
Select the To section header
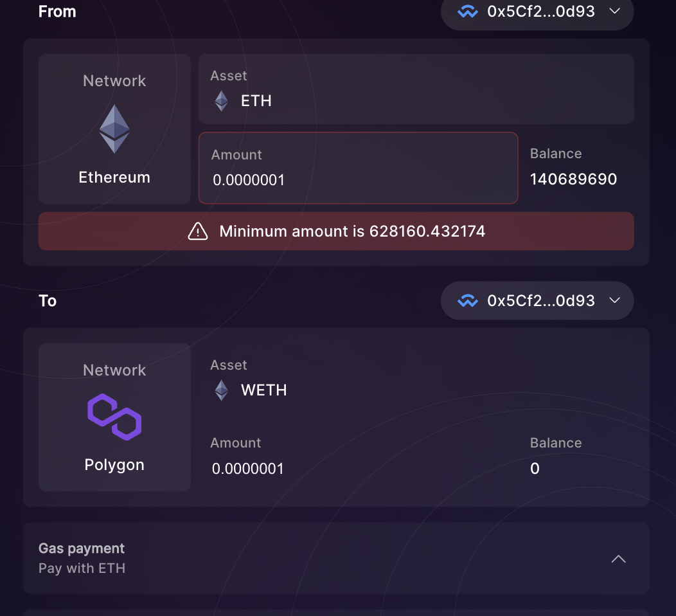48,300
